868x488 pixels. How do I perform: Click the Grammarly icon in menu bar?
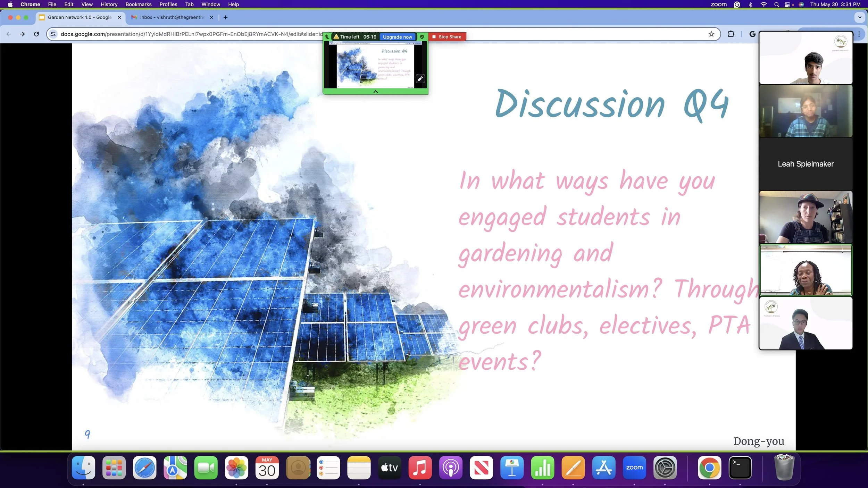(x=737, y=5)
